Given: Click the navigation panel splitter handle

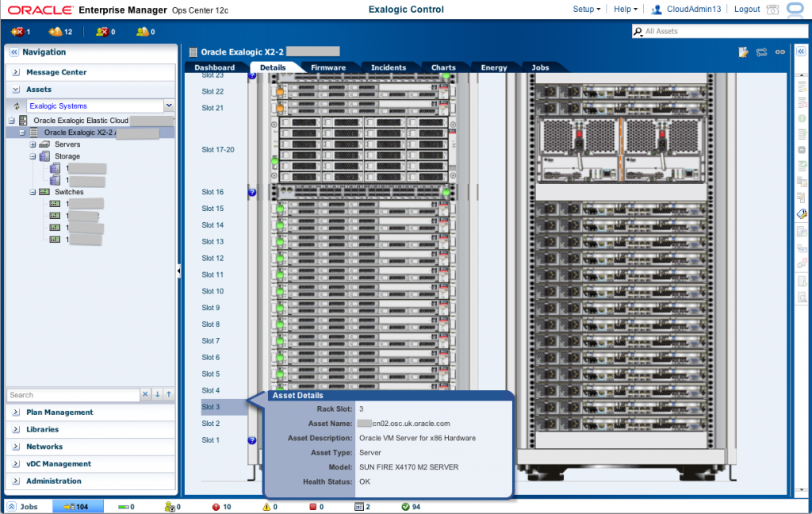Looking at the screenshot, I should coord(178,270).
